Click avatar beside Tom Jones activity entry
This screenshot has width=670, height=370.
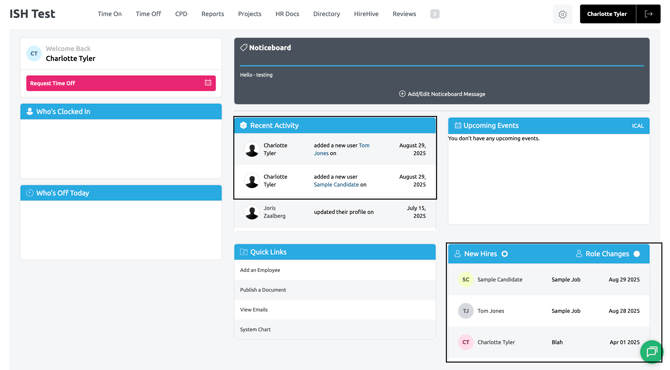tap(252, 150)
